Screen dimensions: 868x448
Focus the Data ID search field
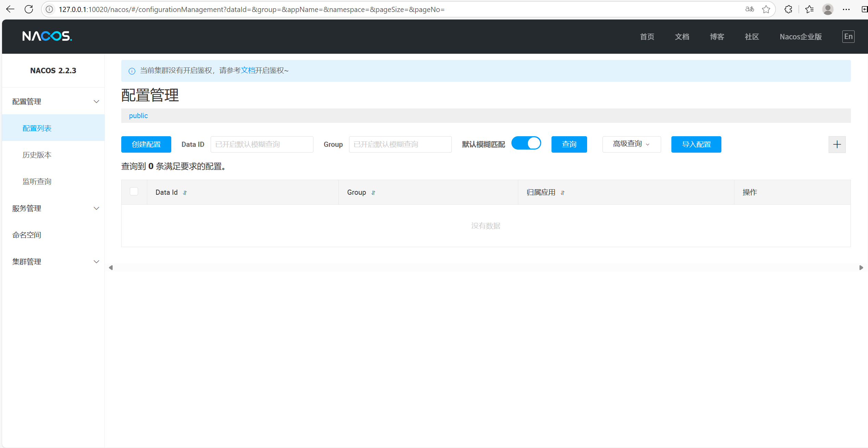262,144
